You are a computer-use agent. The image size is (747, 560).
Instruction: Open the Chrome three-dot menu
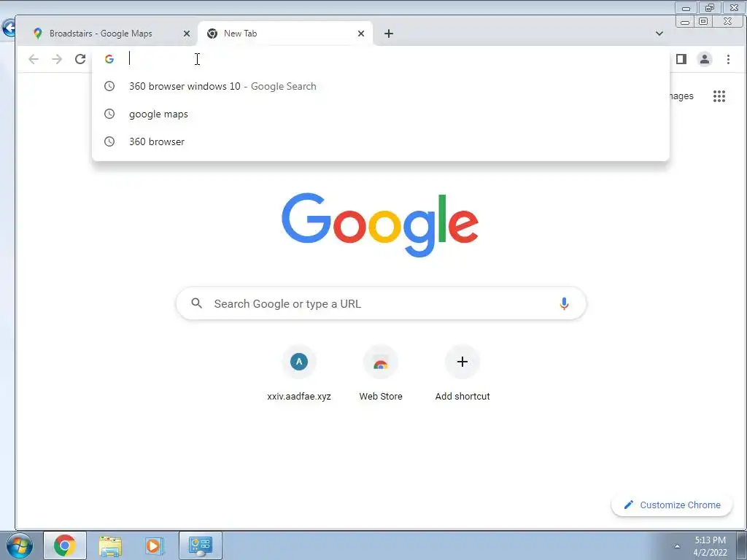coord(728,59)
